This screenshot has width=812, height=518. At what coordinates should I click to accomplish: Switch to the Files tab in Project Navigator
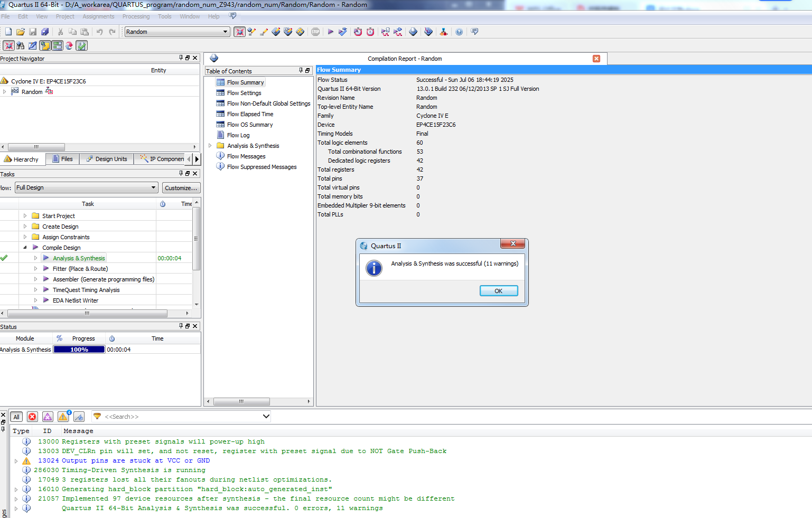pyautogui.click(x=62, y=159)
